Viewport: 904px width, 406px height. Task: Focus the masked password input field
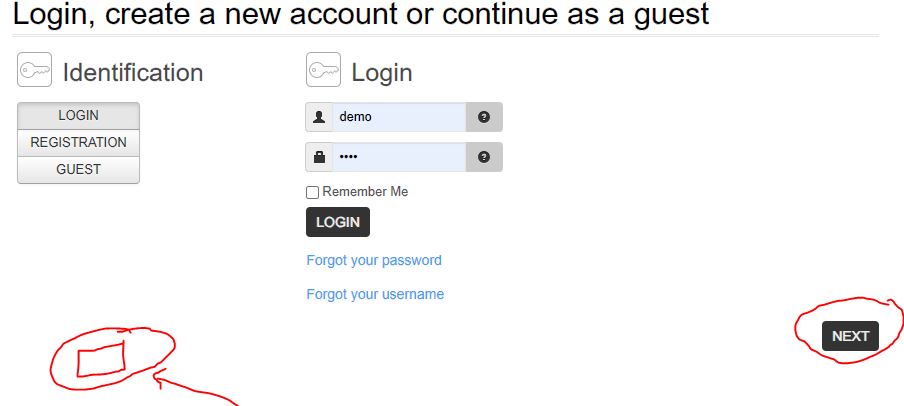(x=399, y=157)
